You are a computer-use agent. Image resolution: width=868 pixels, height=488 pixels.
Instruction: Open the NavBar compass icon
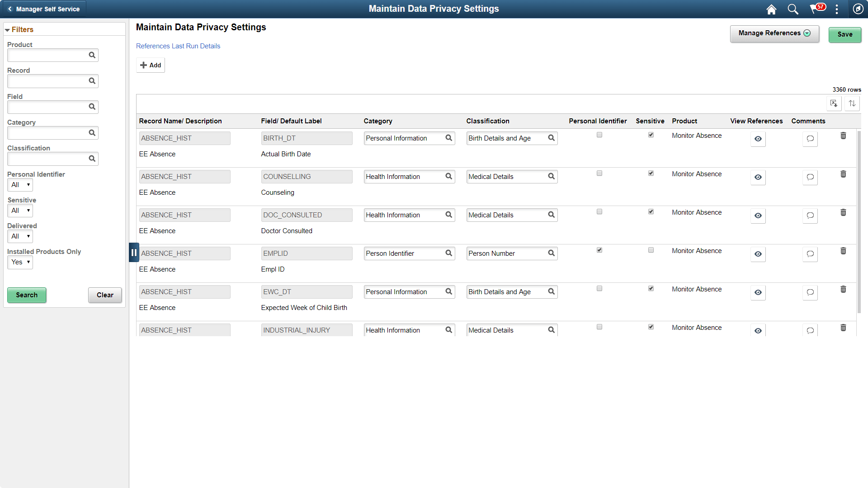[859, 9]
